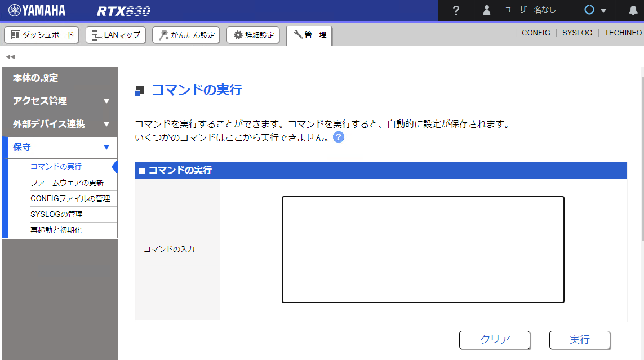Expand 外部デバイス連携 section arrow
The height and width of the screenshot is (360, 644).
(x=106, y=124)
